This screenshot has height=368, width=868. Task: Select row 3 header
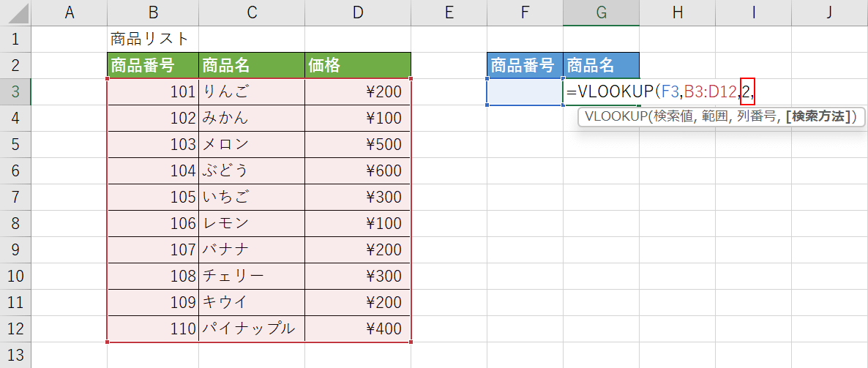click(x=15, y=92)
